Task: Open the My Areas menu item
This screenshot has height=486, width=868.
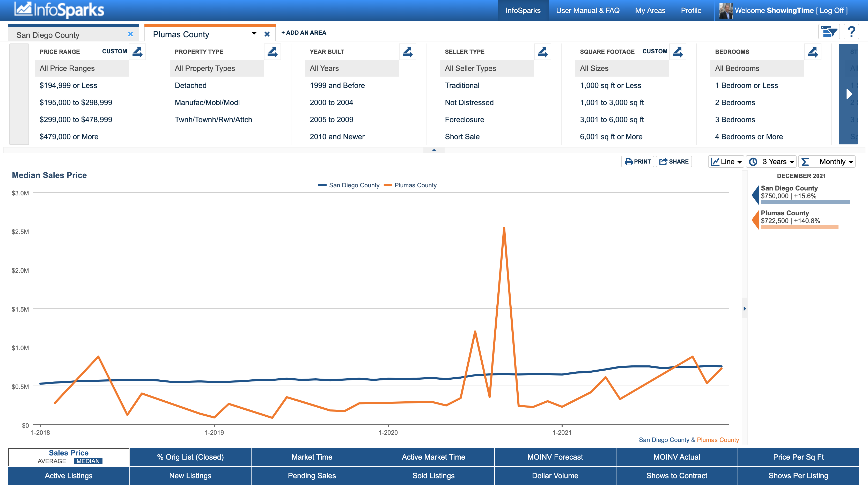Action: tap(650, 10)
